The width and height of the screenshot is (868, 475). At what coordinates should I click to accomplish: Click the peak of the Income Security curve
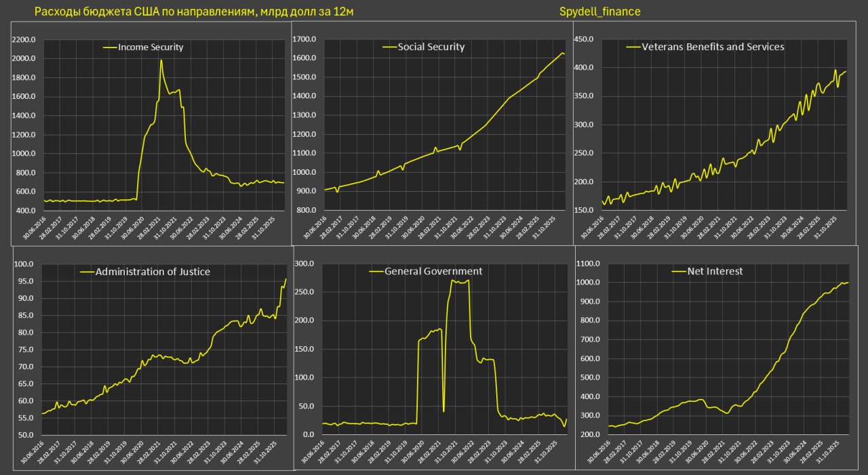161,60
